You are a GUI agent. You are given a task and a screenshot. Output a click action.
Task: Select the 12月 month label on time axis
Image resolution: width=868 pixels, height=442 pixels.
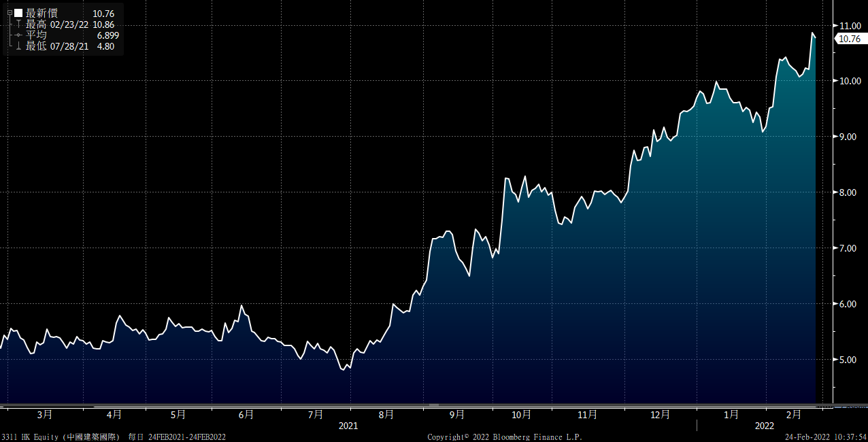click(x=660, y=414)
